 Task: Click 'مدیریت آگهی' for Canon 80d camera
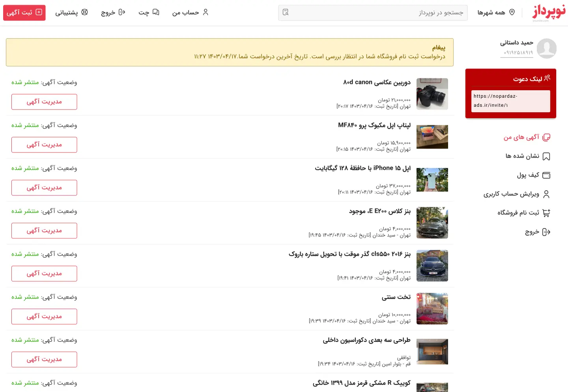44,102
